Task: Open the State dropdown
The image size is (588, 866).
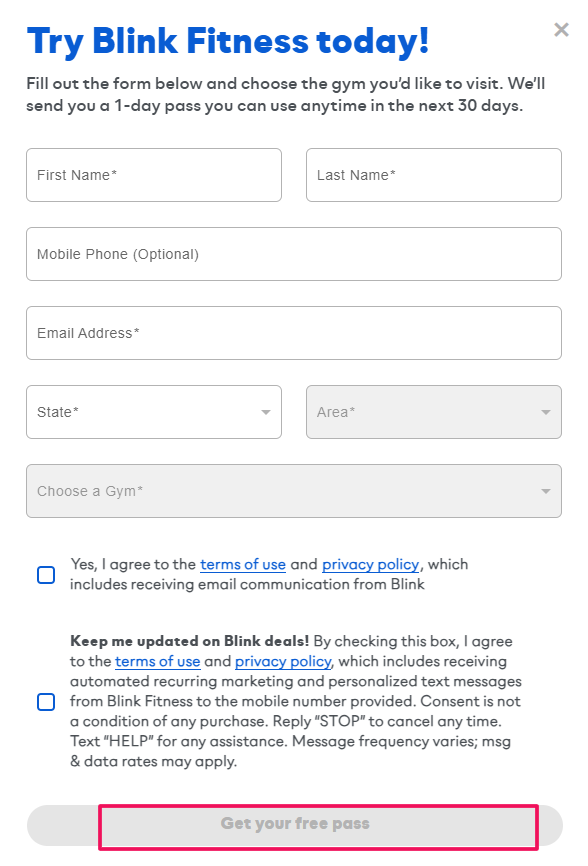Action: 154,412
